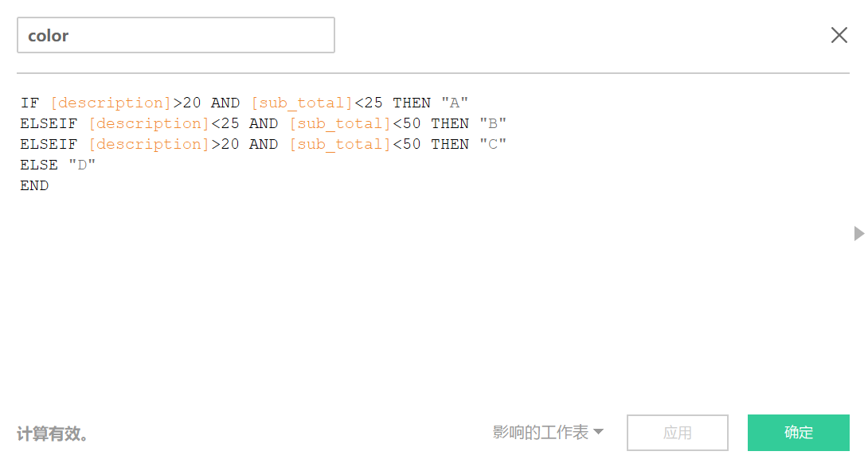Expand the function list side arrow
The width and height of the screenshot is (868, 463).
[858, 233]
